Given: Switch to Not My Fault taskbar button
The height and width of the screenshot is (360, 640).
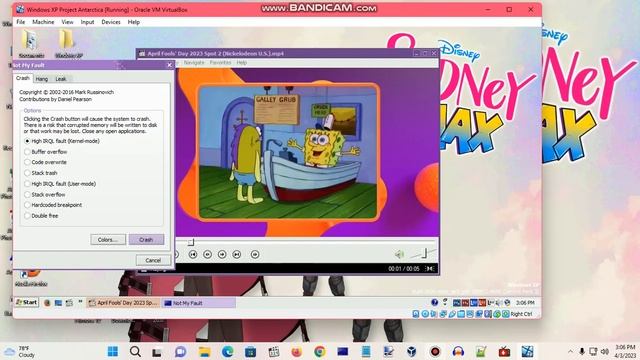Looking at the screenshot, I should (198, 303).
